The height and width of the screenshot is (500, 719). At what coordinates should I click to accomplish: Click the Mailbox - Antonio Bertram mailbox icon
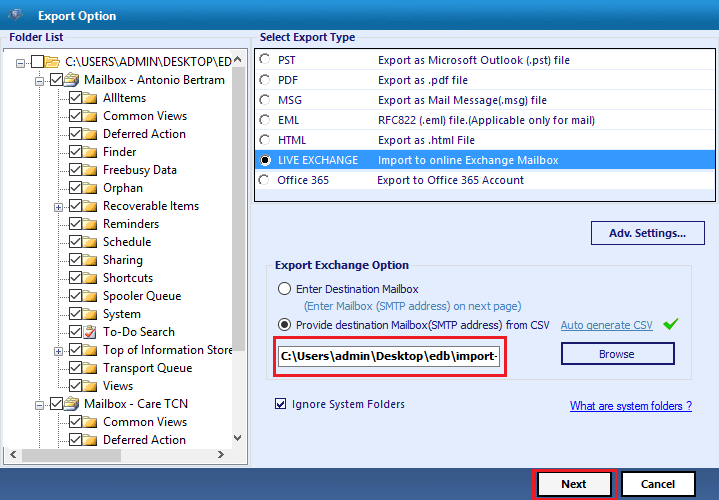pyautogui.click(x=72, y=80)
